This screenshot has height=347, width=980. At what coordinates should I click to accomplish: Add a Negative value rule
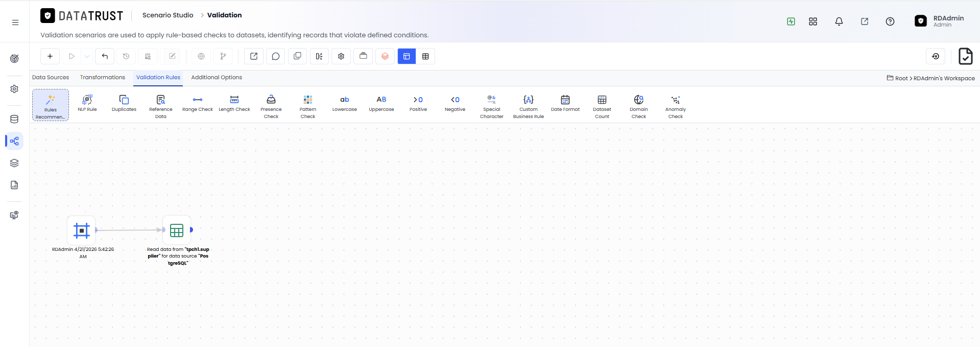[455, 103]
